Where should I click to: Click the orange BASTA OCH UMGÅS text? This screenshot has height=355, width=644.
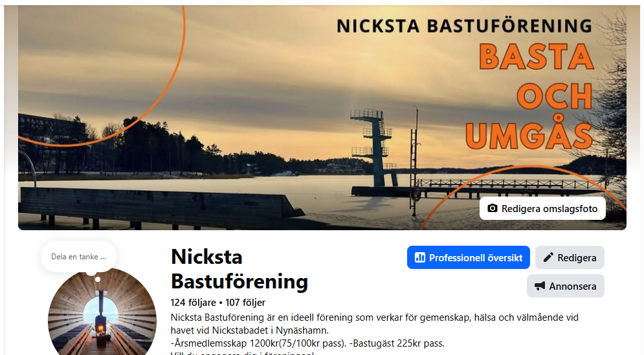coord(531,96)
